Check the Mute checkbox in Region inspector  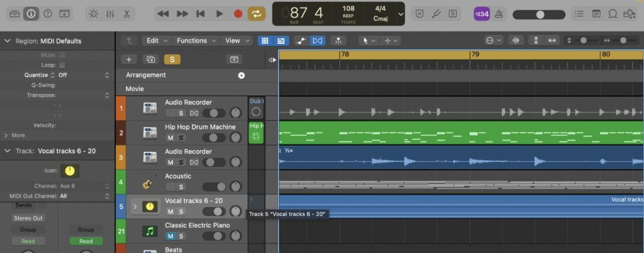(62, 55)
